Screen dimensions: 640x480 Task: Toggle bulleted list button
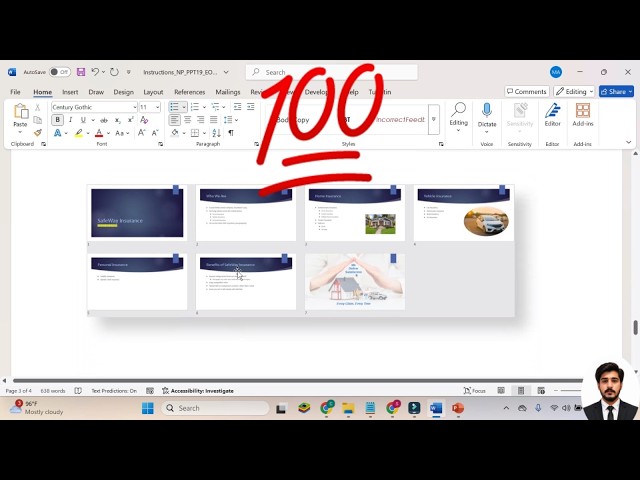tap(174, 107)
